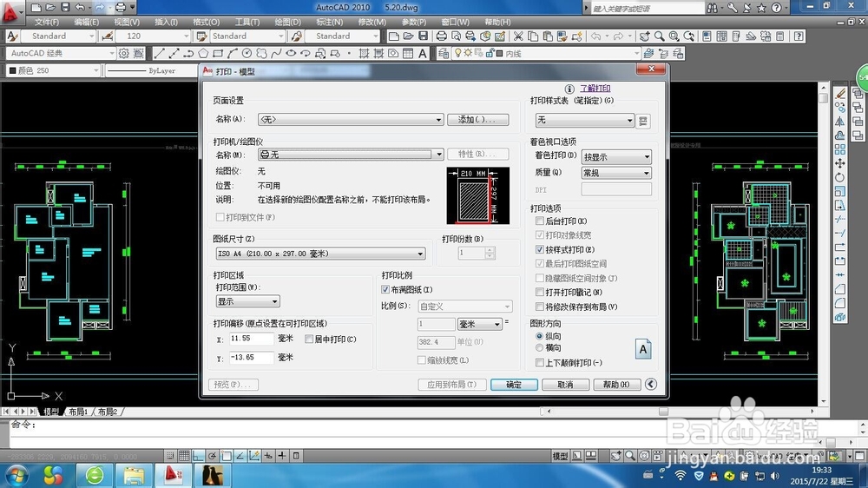Open the 打印范围 显示 dropdown
Image resolution: width=868 pixels, height=488 pixels.
click(247, 301)
